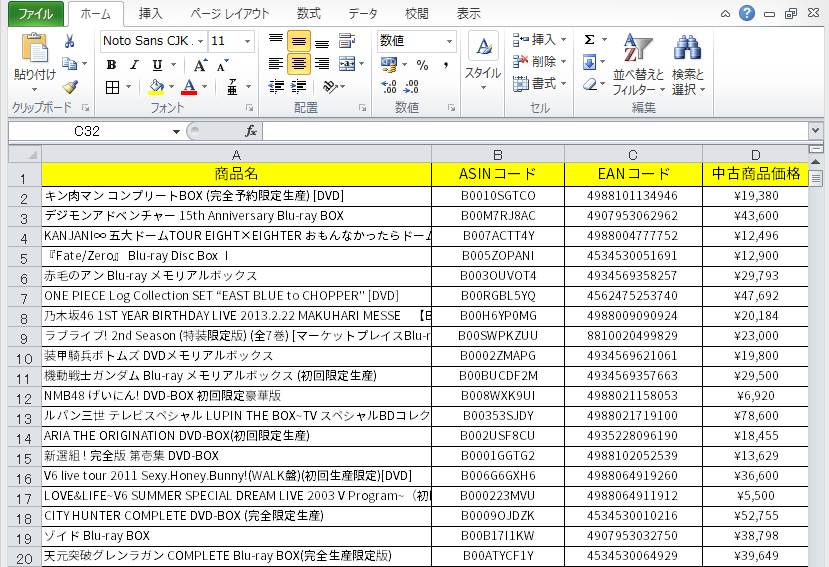The height and width of the screenshot is (567, 829).
Task: Open number format 数値 dropdown
Action: [449, 41]
